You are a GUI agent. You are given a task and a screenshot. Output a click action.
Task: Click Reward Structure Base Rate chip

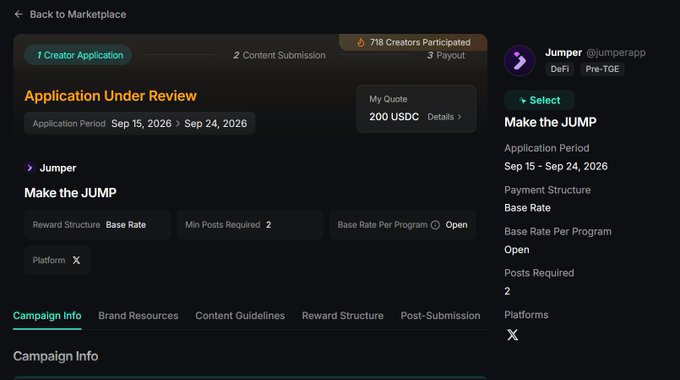(97, 225)
